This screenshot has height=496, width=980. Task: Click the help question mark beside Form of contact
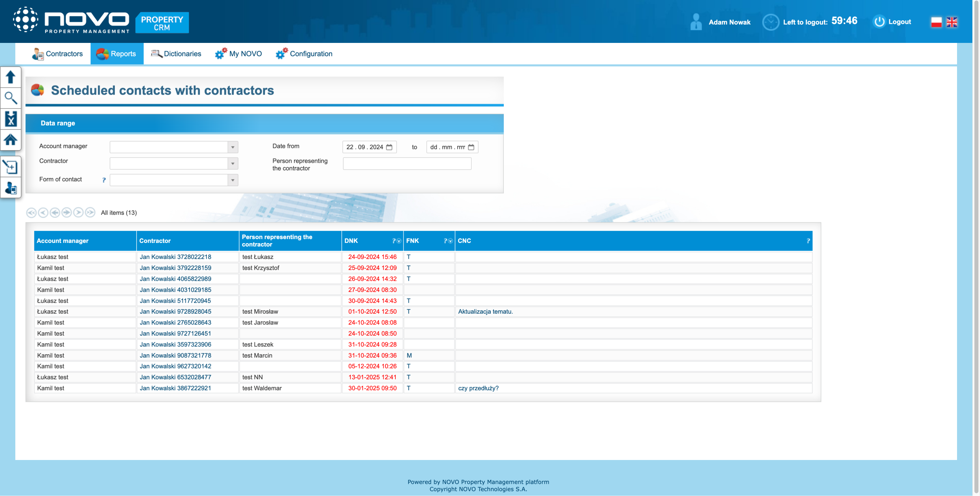click(104, 180)
